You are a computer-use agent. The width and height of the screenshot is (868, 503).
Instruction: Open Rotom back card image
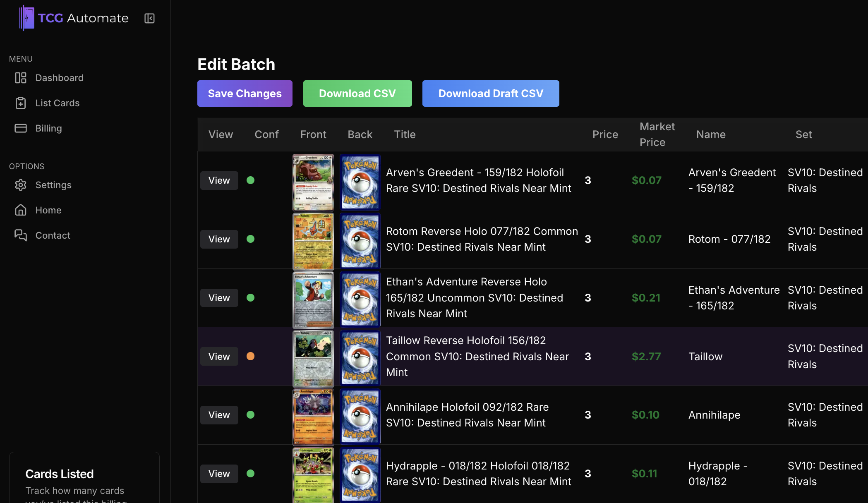pos(360,241)
